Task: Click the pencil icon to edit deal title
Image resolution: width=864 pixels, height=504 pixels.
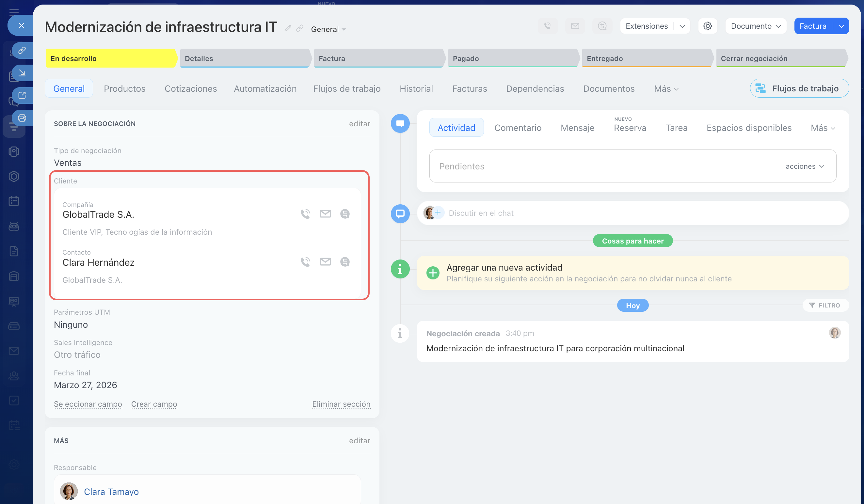Action: point(288,28)
